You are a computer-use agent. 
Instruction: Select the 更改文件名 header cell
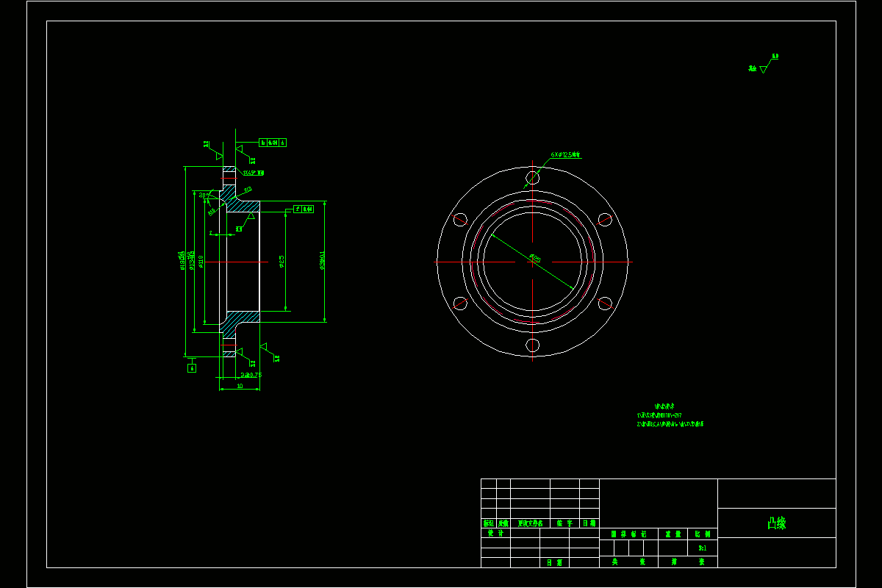pos(531,523)
